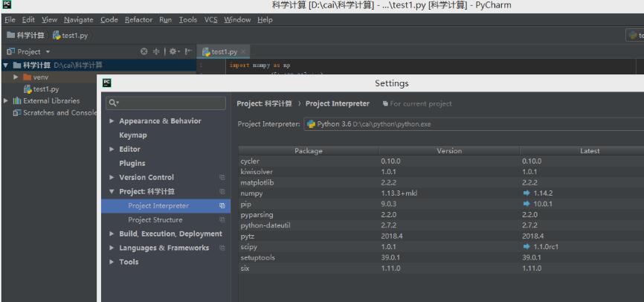Expand the venv folder in project tree
Screen dimensions: 644x302
(x=16, y=77)
